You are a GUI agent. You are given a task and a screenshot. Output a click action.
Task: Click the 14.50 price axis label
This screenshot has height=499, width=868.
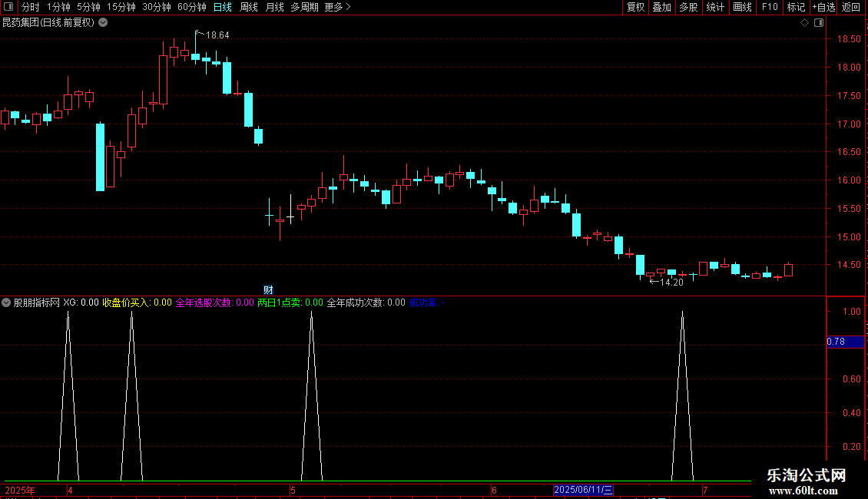click(x=849, y=265)
